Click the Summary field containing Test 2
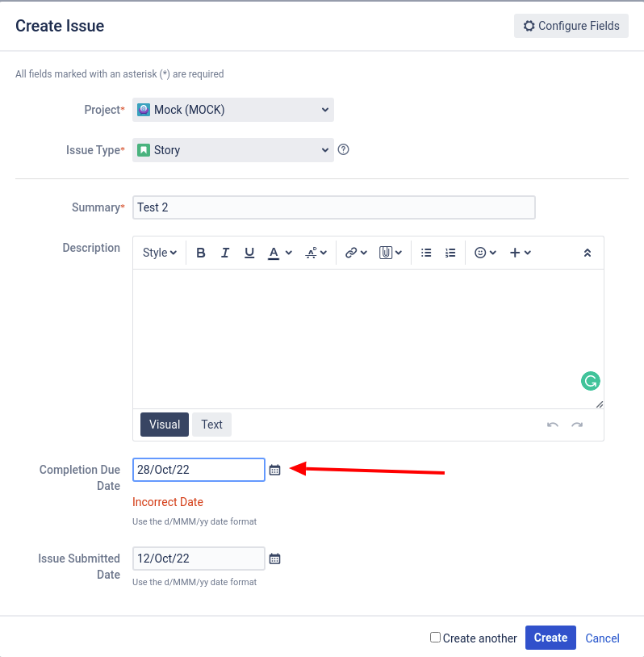This screenshot has height=657, width=644. click(334, 207)
